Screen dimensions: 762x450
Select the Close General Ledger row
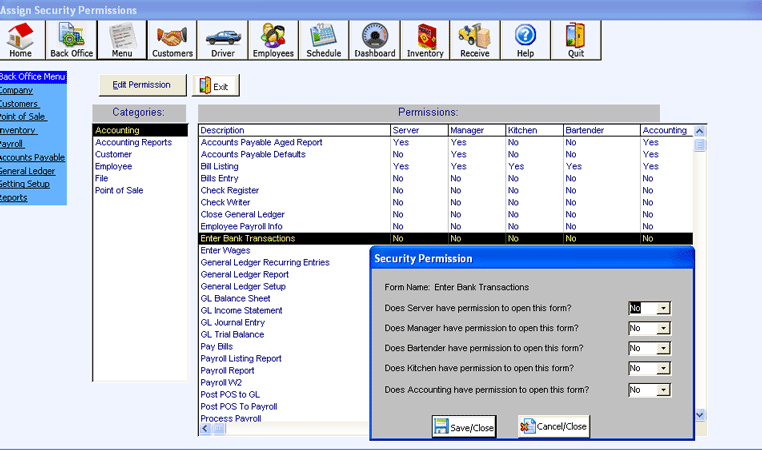click(446, 214)
